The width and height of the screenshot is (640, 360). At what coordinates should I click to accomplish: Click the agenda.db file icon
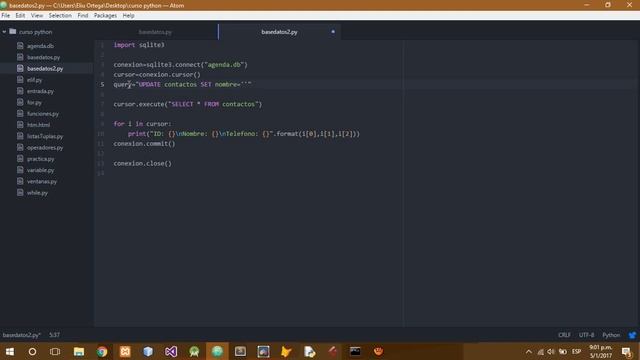click(x=20, y=46)
